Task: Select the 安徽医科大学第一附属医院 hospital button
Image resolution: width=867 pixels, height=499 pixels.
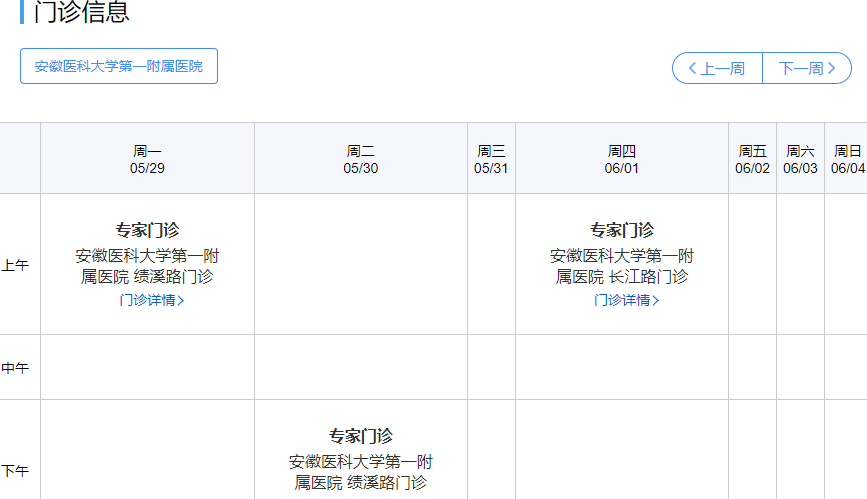Action: click(119, 66)
